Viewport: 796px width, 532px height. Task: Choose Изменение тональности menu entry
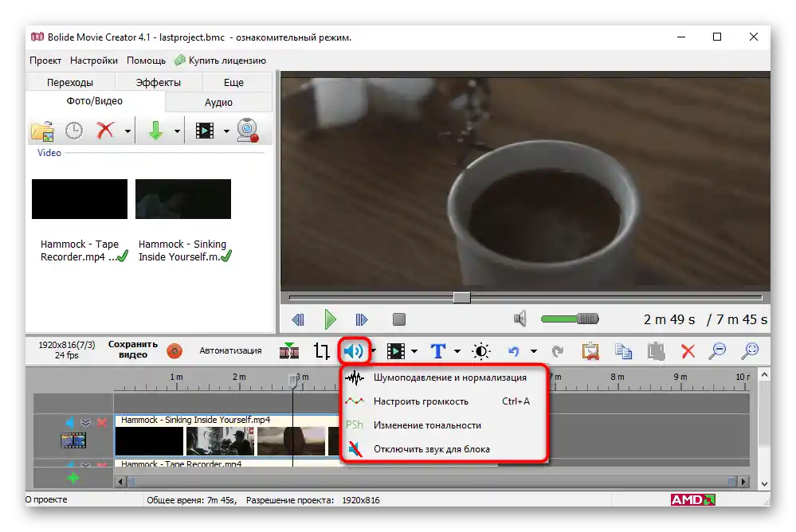click(443, 425)
